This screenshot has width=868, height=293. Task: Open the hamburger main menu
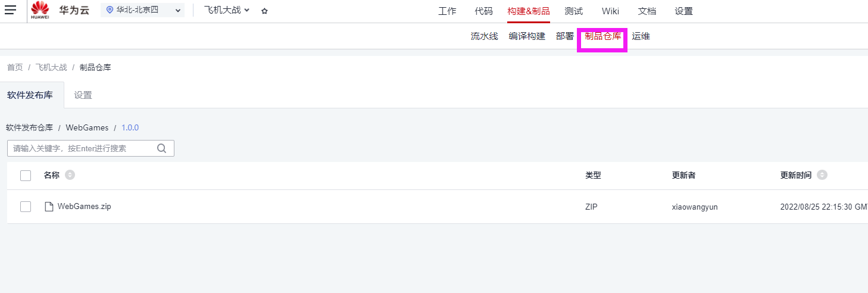pyautogui.click(x=11, y=10)
